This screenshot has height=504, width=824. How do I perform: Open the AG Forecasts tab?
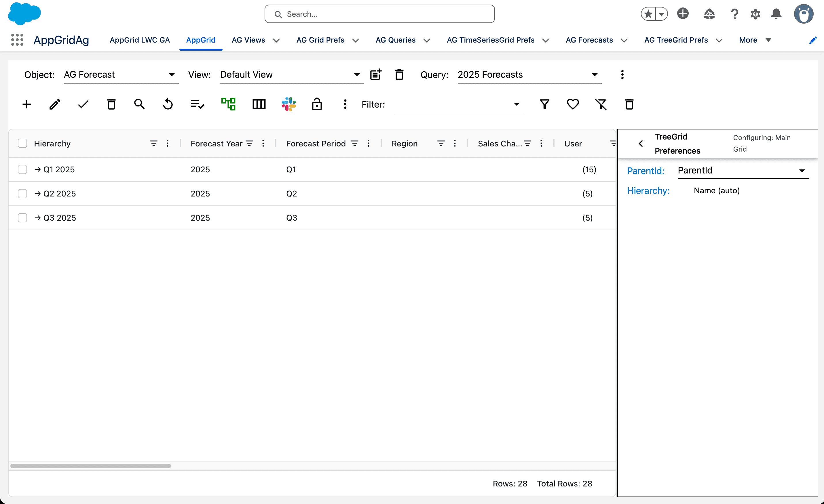[x=589, y=40]
